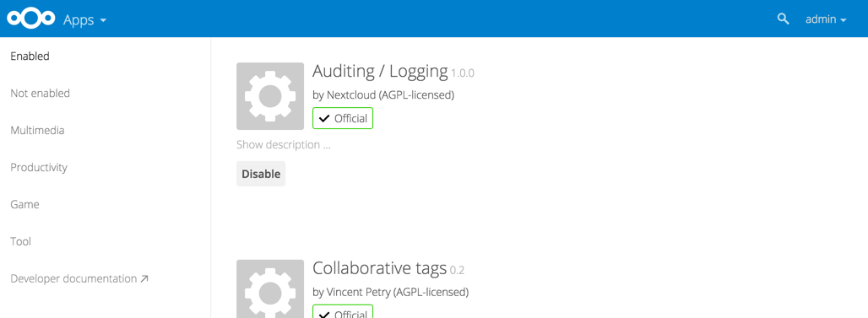Open the Developer documentation link

coord(79,278)
